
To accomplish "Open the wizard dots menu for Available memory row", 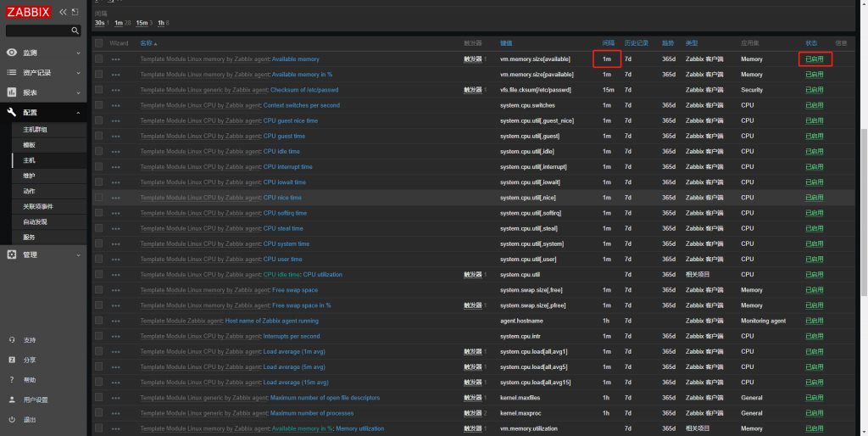I will (x=115, y=59).
